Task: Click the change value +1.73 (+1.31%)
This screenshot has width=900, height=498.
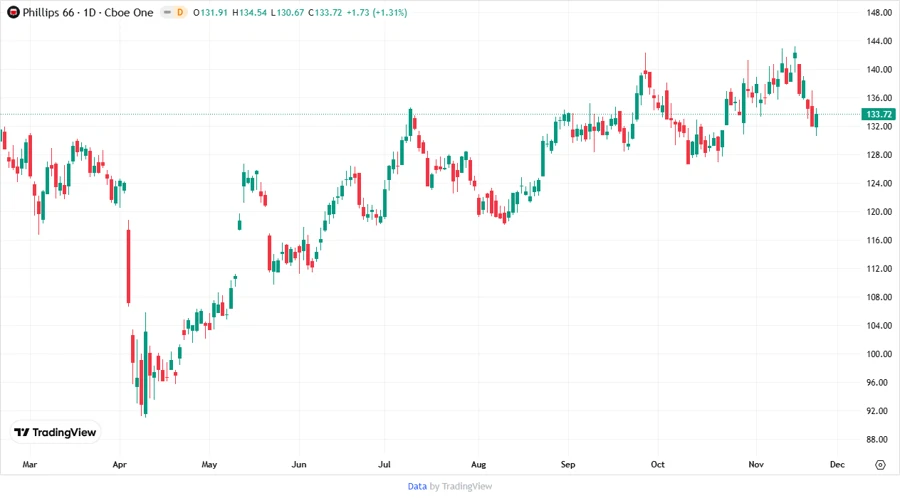Action: coord(377,12)
